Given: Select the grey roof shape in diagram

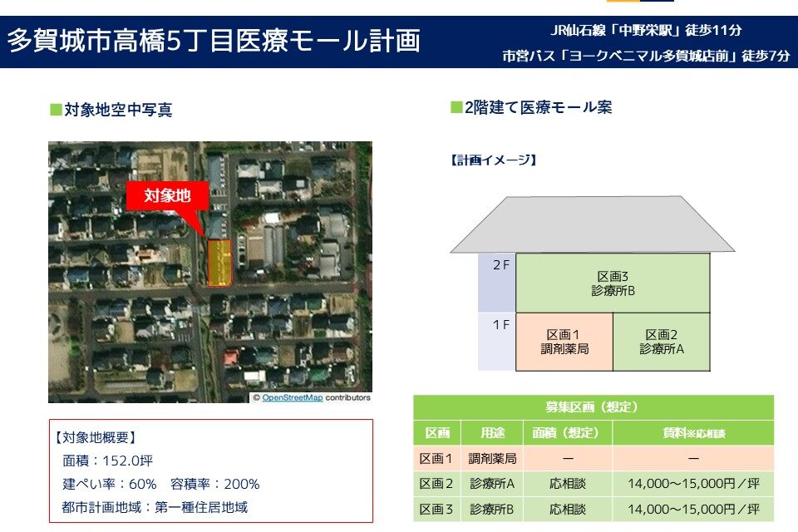Looking at the screenshot, I should coord(580,224).
